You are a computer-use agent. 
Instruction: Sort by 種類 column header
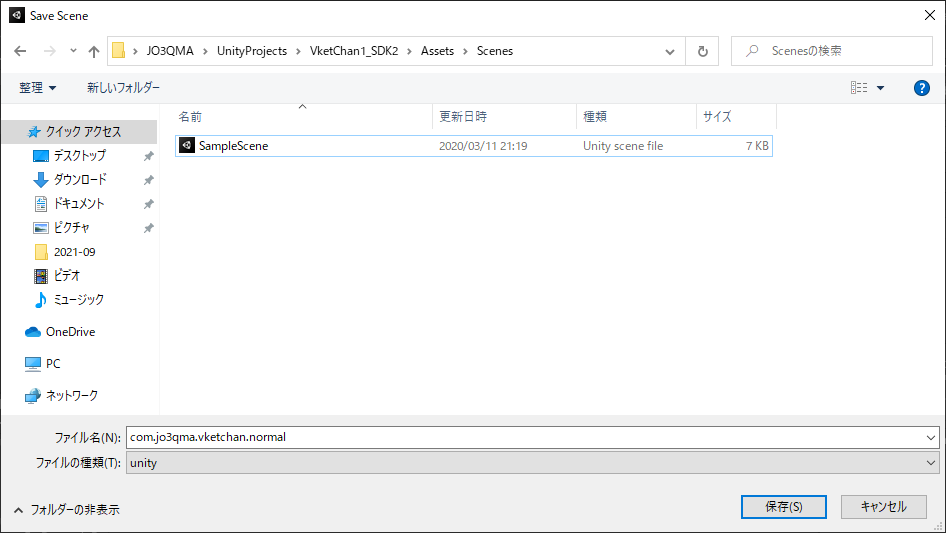coord(595,116)
